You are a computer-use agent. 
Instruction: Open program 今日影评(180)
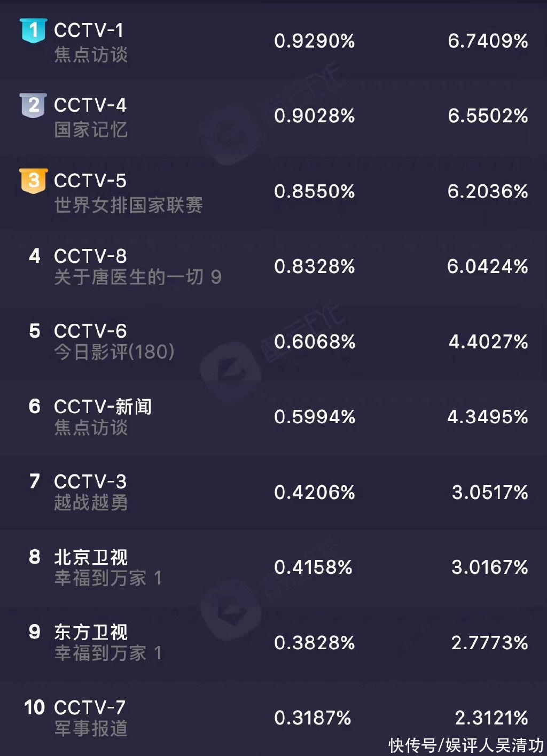click(114, 352)
